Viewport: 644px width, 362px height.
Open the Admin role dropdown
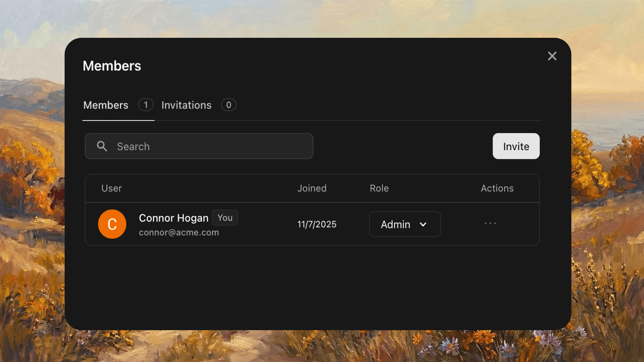click(405, 224)
